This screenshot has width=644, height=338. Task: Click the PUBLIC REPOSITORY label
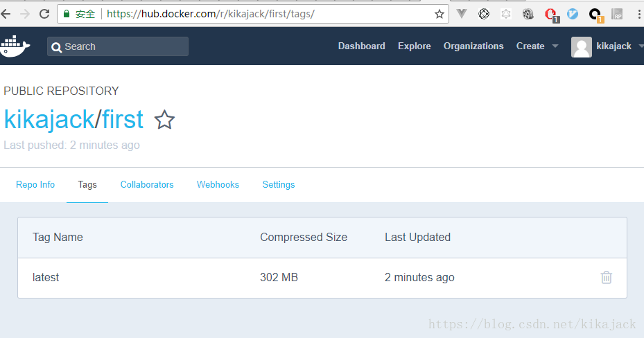61,91
